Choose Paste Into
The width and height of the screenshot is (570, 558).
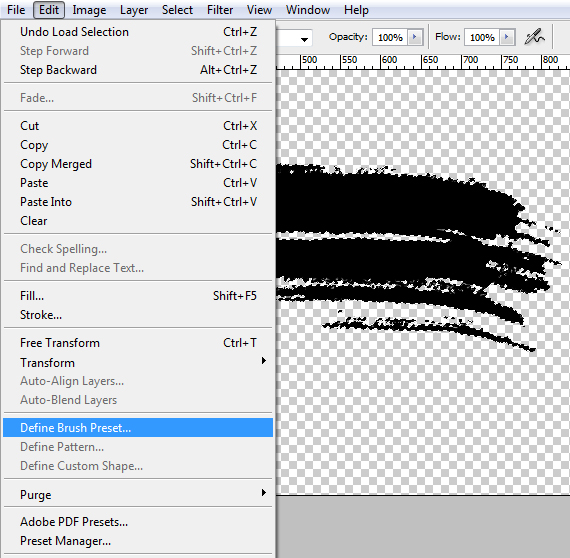tap(138, 201)
